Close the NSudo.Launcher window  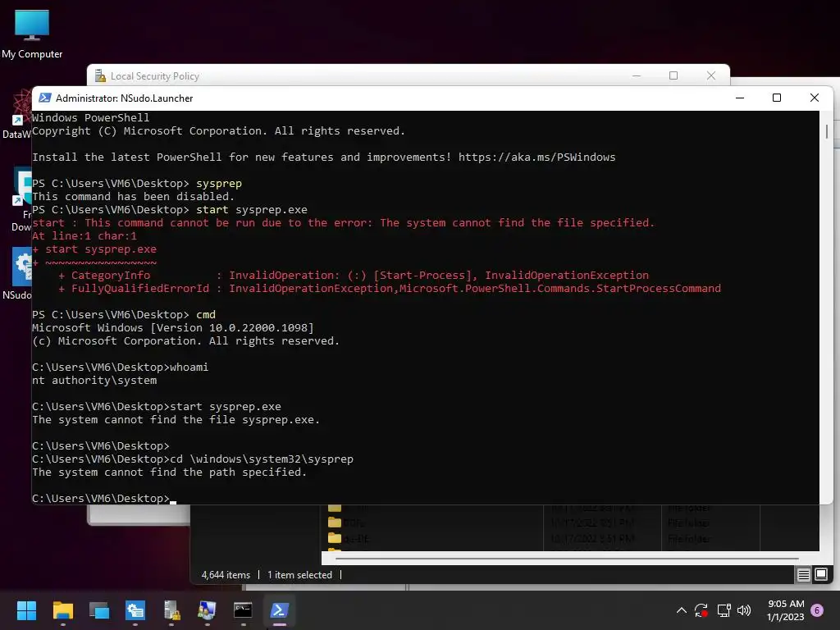point(815,98)
